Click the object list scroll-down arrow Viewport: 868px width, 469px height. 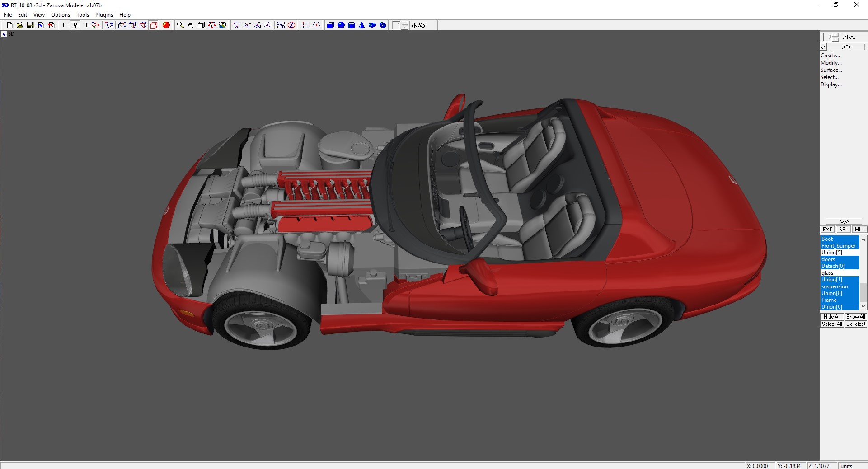pos(863,306)
